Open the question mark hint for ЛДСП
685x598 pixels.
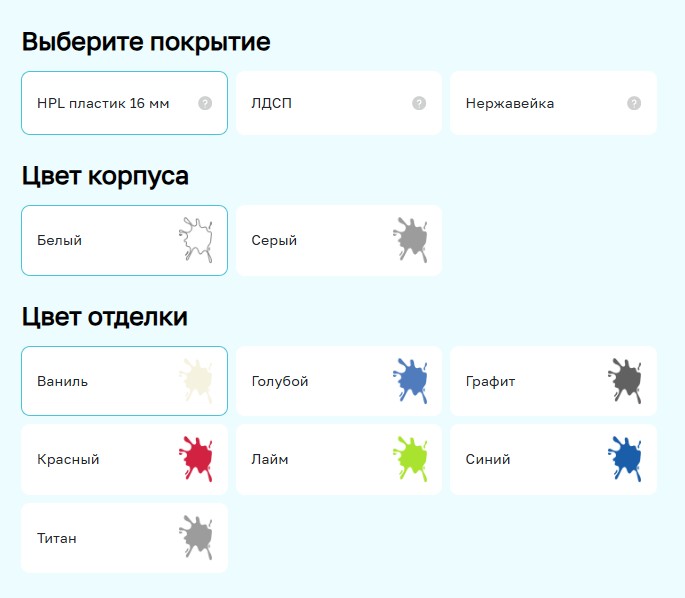point(419,103)
